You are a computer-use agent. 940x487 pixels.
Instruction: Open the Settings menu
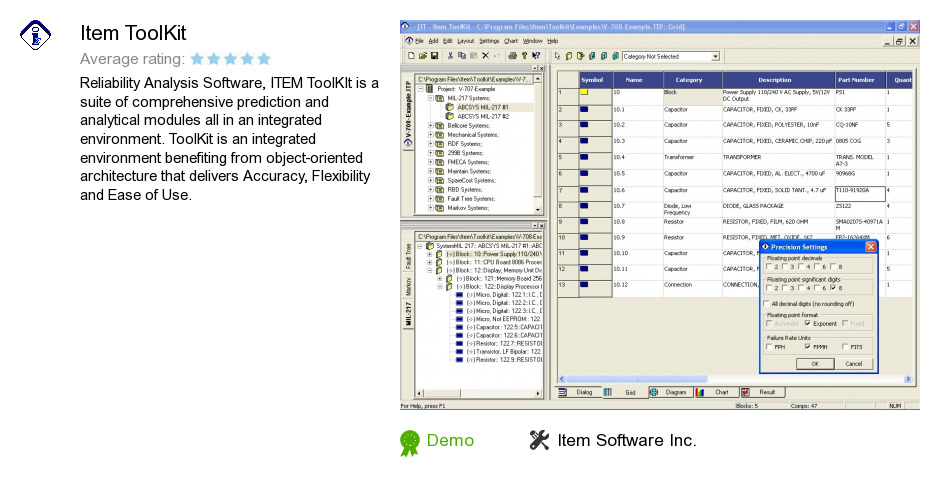click(489, 41)
